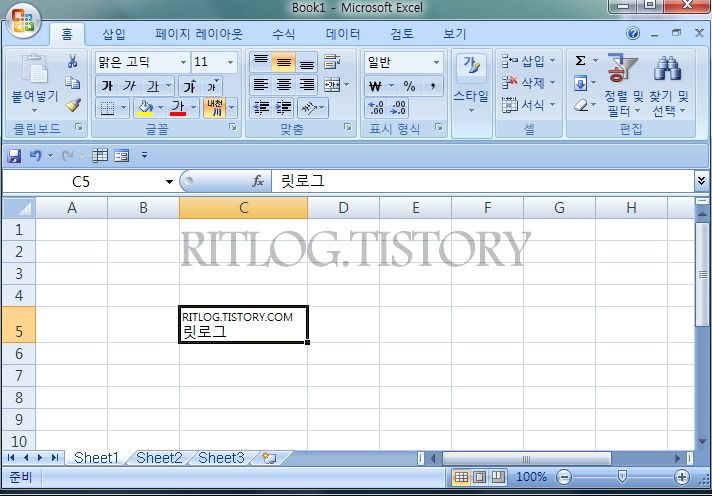The image size is (712, 496).
Task: Switch to the 수식 ribbon tab
Action: (x=284, y=34)
